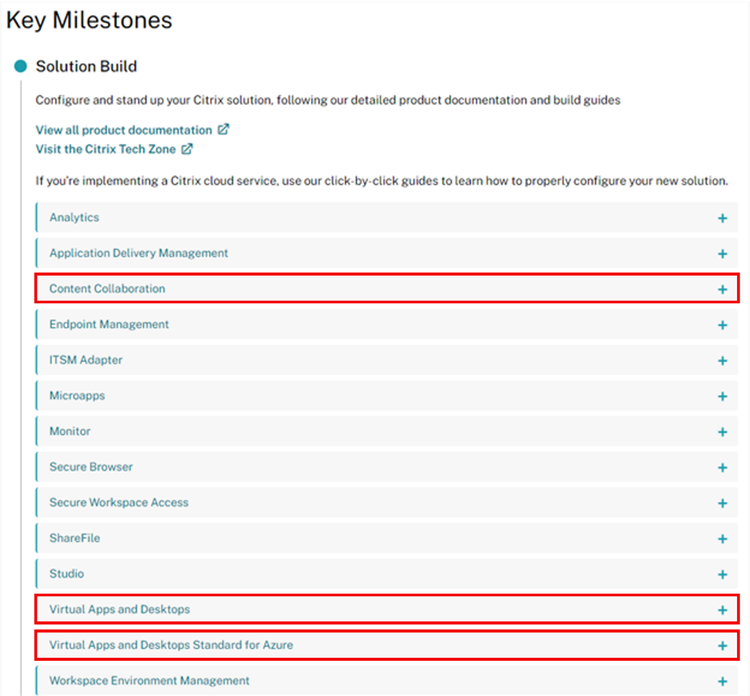The image size is (750, 696).
Task: Click plus icon for Workspace Environment Management
Action: pyautogui.click(x=722, y=681)
